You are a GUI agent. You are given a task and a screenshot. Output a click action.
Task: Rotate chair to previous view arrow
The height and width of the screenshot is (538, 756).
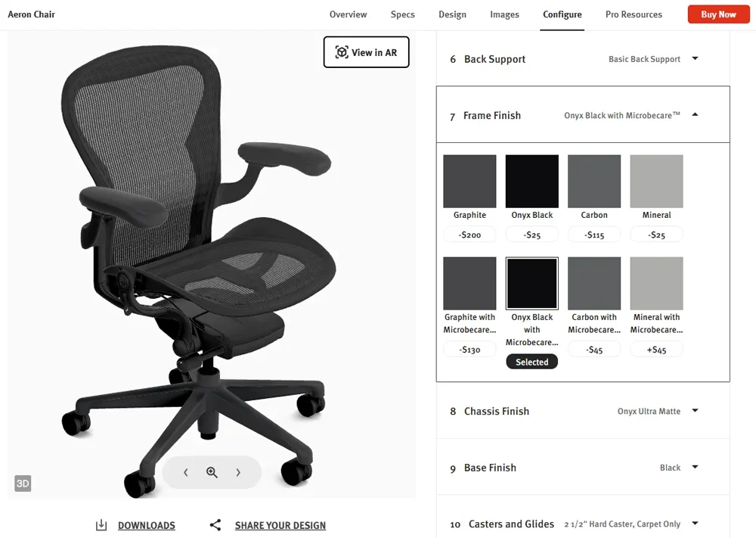pos(186,472)
